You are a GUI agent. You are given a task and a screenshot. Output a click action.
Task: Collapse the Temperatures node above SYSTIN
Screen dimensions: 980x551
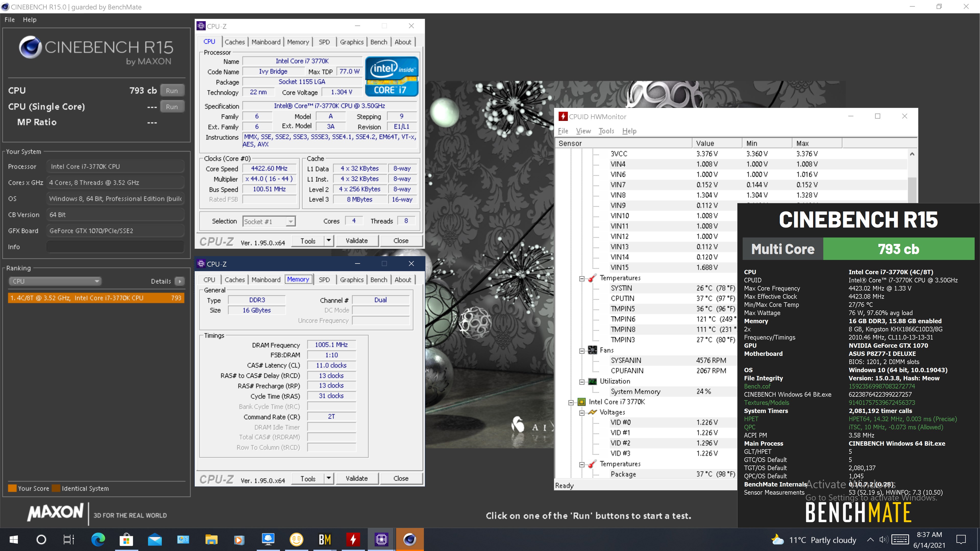click(x=582, y=278)
